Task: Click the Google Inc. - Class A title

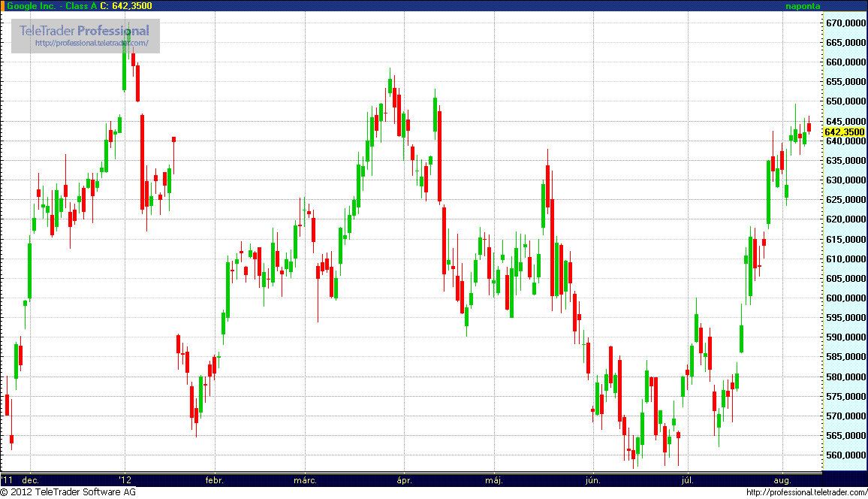Action: tap(52, 5)
